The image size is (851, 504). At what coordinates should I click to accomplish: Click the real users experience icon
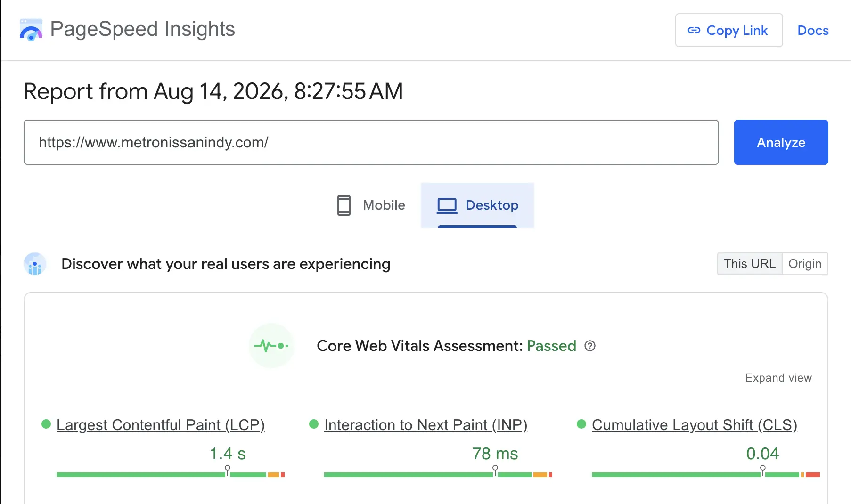tap(35, 264)
